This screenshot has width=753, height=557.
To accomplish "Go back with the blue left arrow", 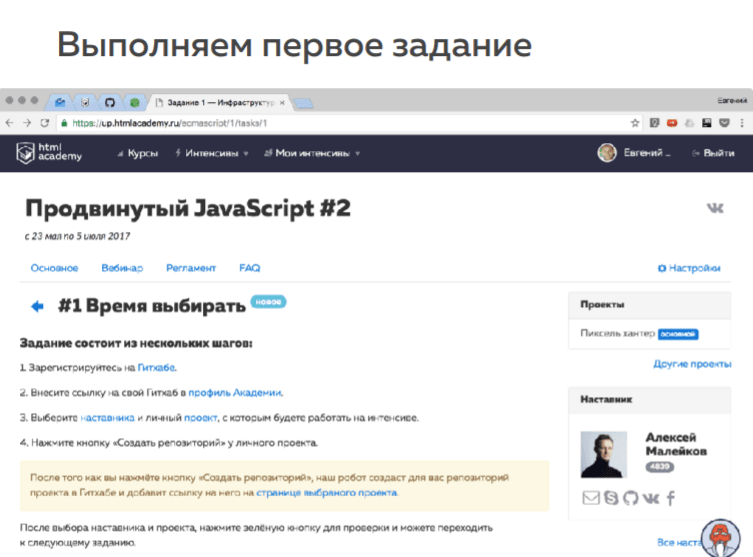I will tap(37, 306).
